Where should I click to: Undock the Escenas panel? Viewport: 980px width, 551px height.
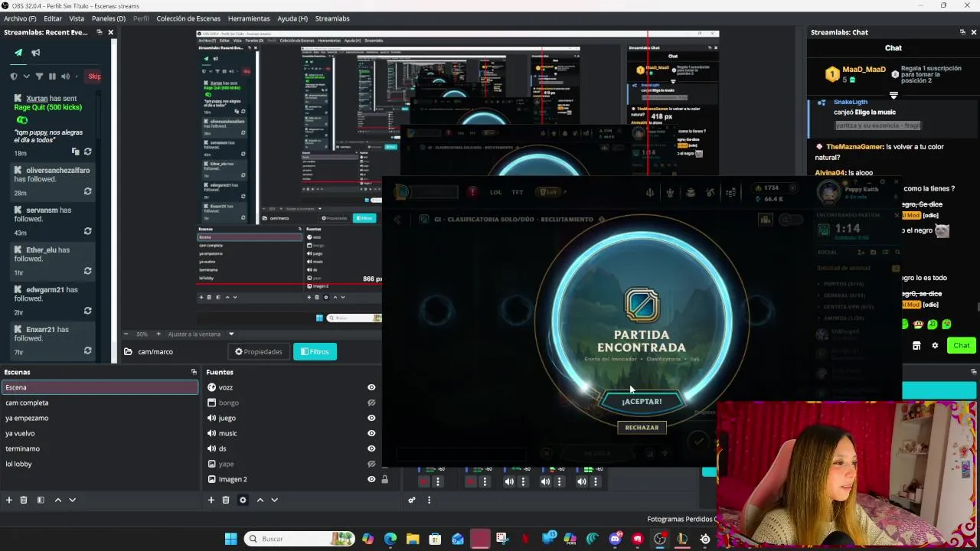click(x=194, y=372)
